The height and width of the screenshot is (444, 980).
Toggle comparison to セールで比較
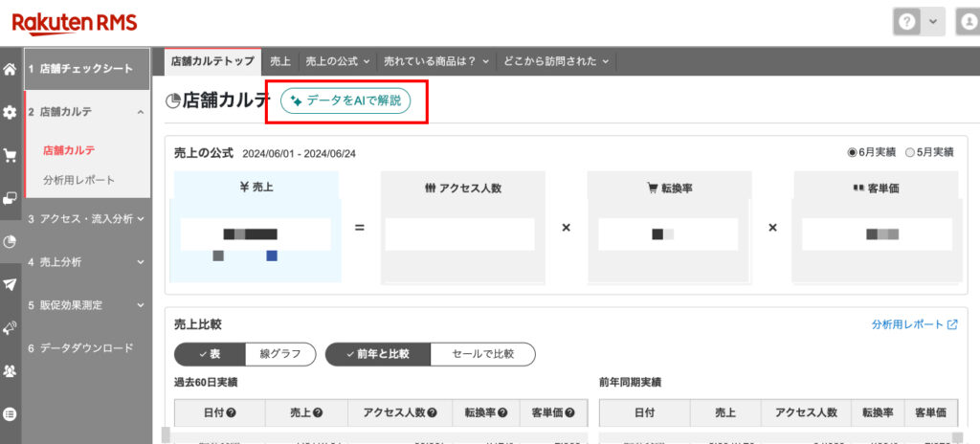(482, 354)
